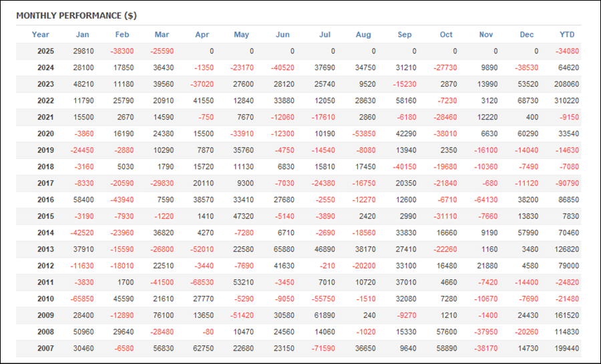Click the Jul column header
This screenshot has height=364, width=601.
pyautogui.click(x=325, y=35)
